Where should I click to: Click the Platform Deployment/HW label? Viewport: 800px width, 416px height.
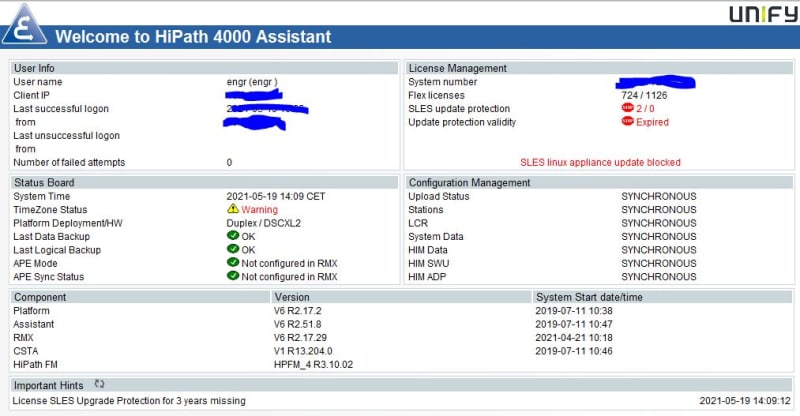point(68,223)
